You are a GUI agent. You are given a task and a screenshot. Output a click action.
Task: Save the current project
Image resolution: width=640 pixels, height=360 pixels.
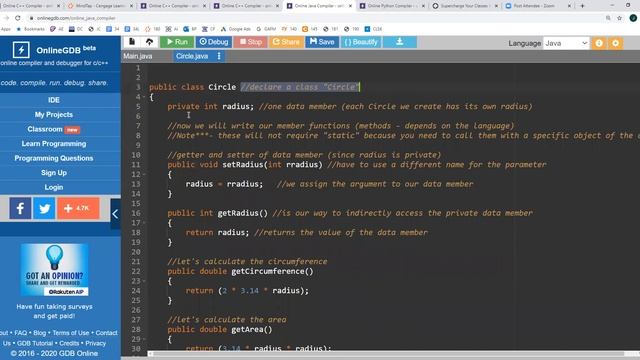pos(322,42)
